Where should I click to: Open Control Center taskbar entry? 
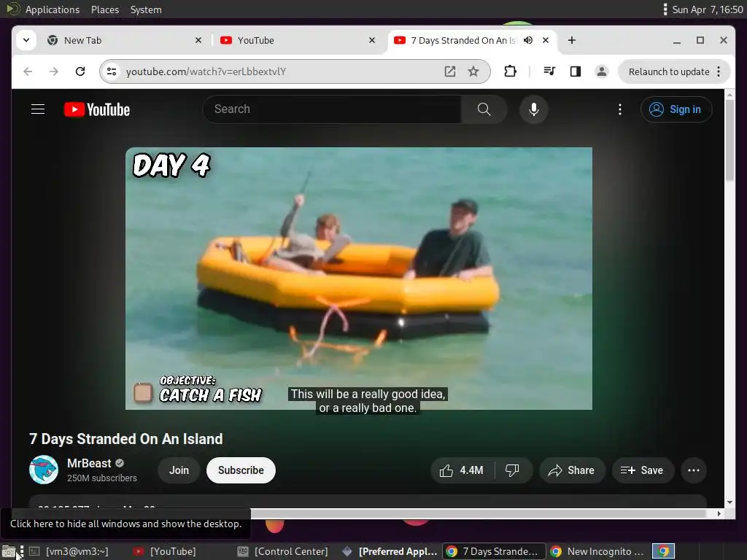point(283,551)
